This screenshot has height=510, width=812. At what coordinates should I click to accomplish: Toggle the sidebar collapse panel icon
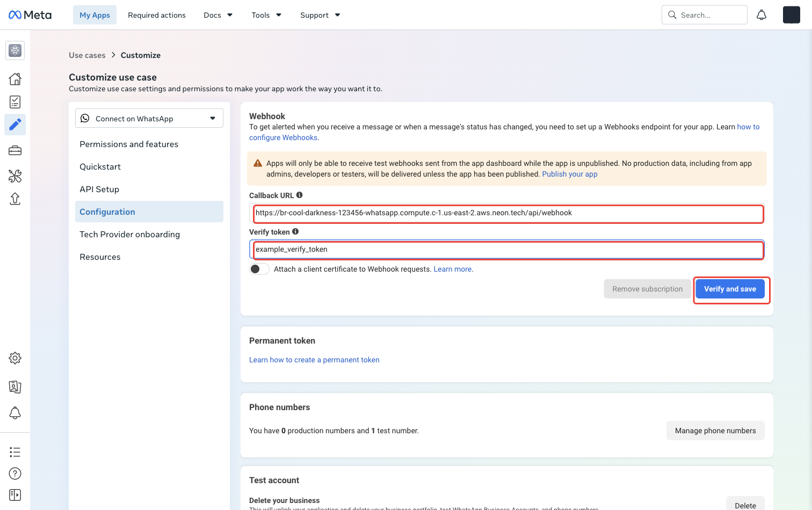point(15,495)
